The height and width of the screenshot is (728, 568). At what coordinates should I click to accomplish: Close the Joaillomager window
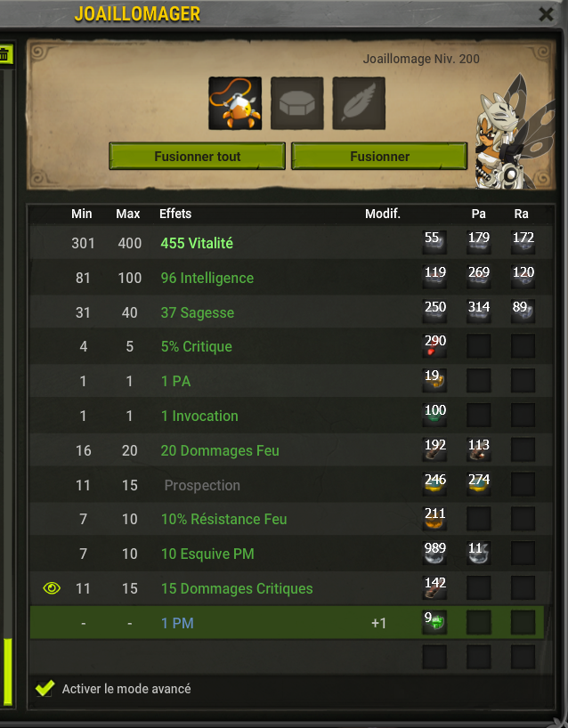[x=546, y=14]
